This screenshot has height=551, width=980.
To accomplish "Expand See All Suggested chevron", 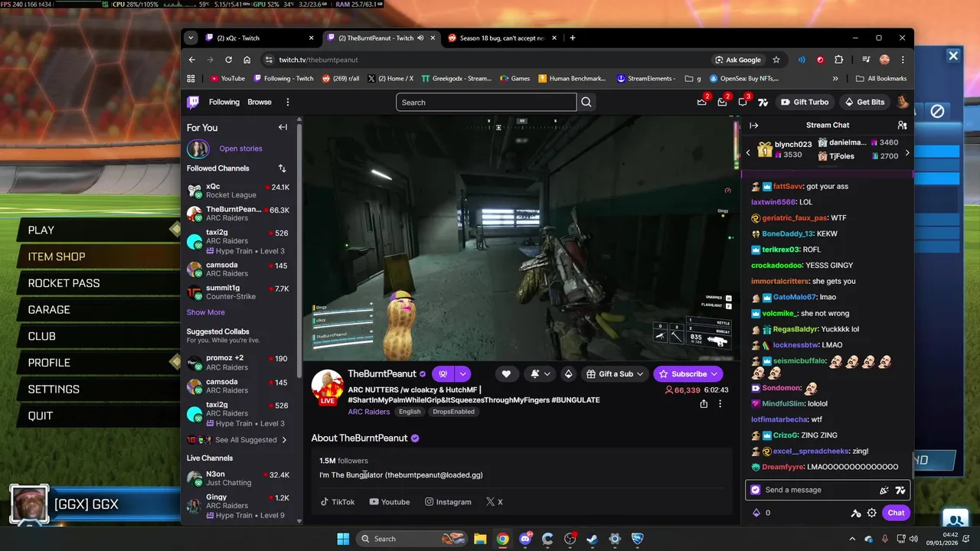I will 284,440.
